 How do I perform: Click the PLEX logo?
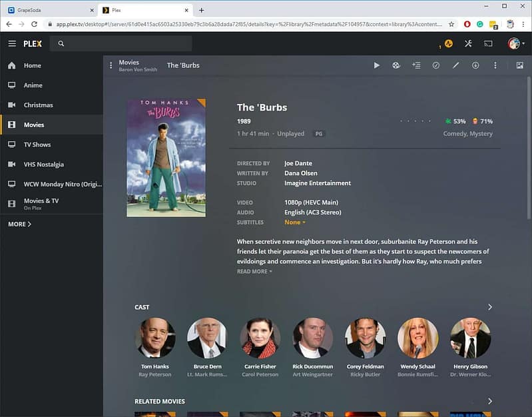point(33,43)
